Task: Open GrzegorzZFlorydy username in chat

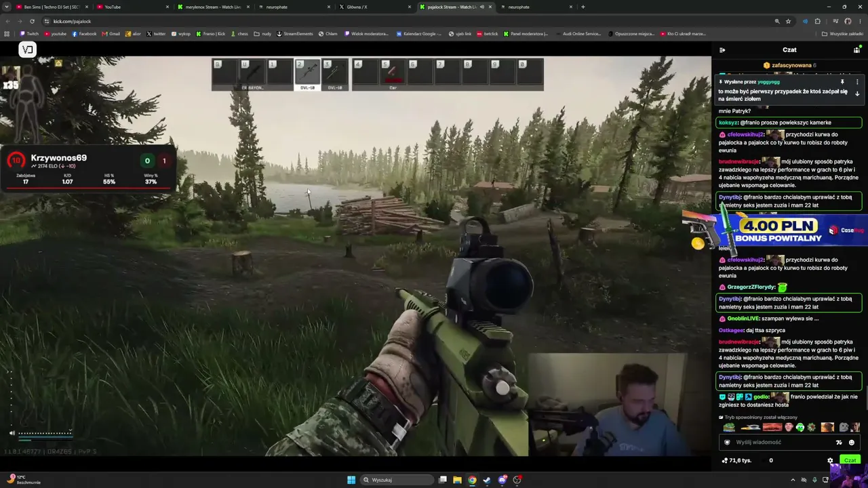Action: point(751,287)
